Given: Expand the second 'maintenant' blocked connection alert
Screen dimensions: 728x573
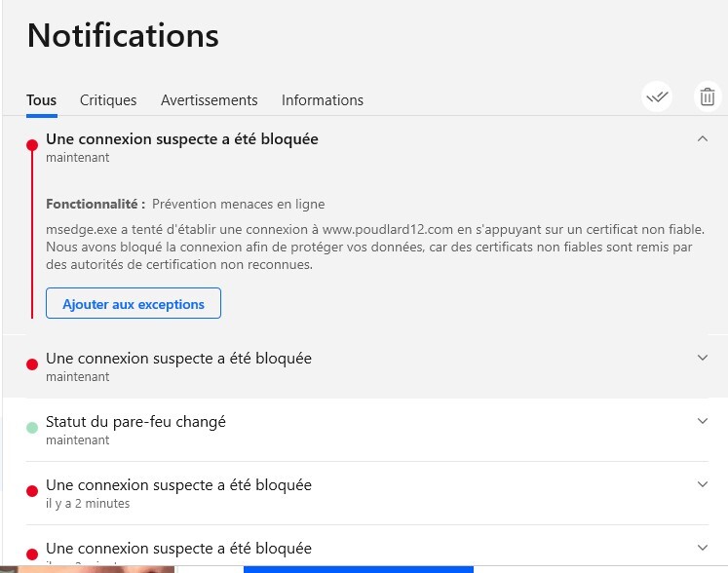Looking at the screenshot, I should 703,358.
